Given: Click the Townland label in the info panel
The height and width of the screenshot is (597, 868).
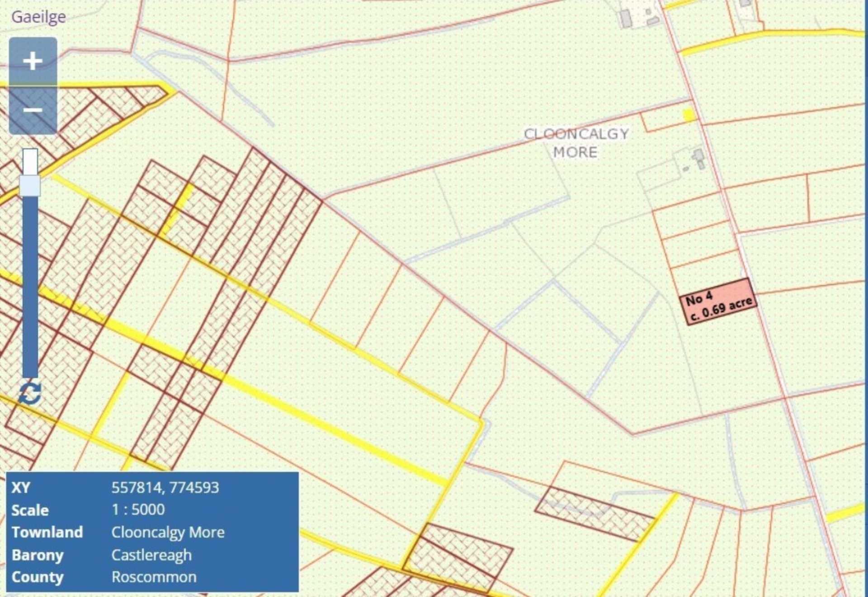Looking at the screenshot, I should pyautogui.click(x=47, y=532).
